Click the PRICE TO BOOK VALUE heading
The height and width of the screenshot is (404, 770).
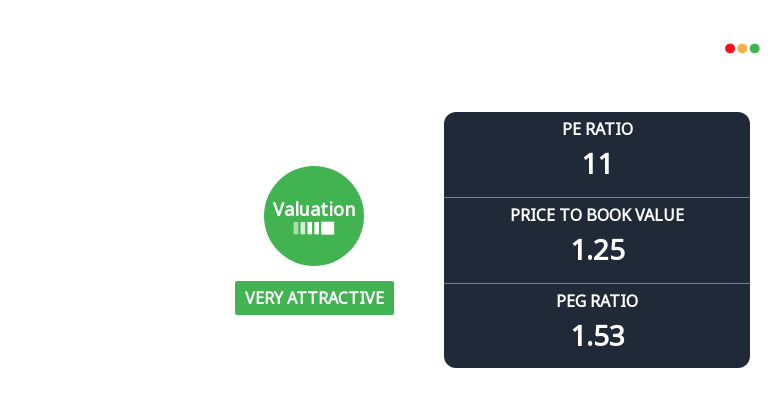tap(597, 215)
